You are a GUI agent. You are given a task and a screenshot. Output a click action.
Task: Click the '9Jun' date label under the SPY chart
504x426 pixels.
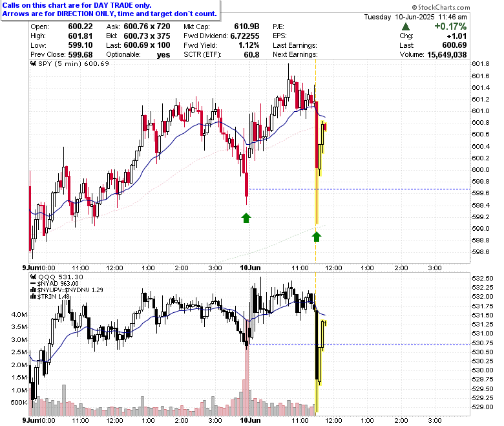pos(30,268)
